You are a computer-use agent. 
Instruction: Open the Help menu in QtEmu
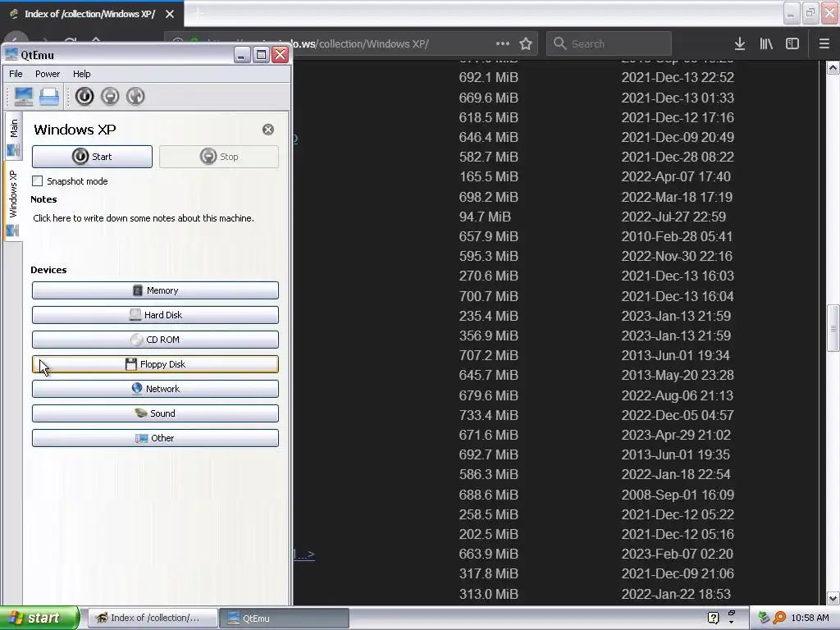point(82,74)
